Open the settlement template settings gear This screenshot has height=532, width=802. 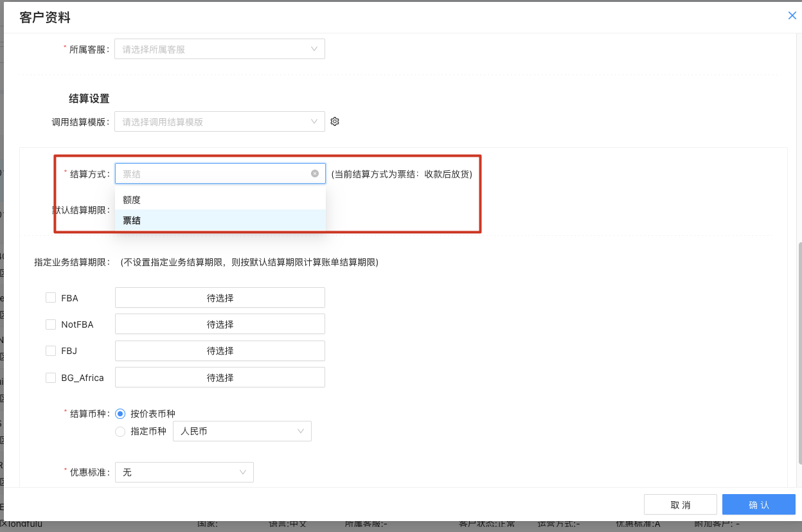pos(334,121)
